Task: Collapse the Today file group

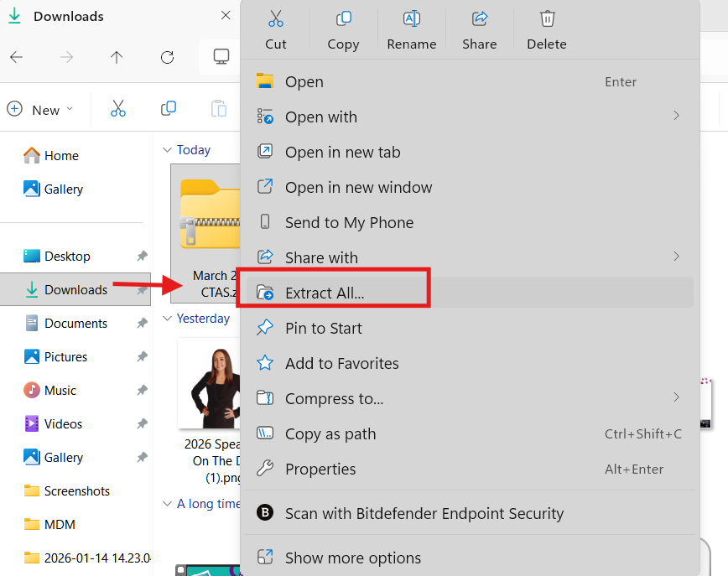Action: point(167,150)
